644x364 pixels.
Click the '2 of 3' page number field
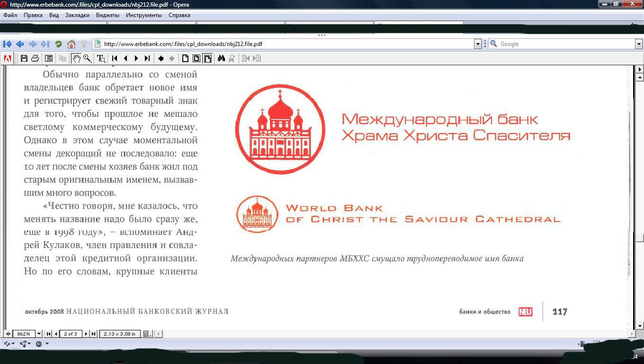pyautogui.click(x=71, y=334)
